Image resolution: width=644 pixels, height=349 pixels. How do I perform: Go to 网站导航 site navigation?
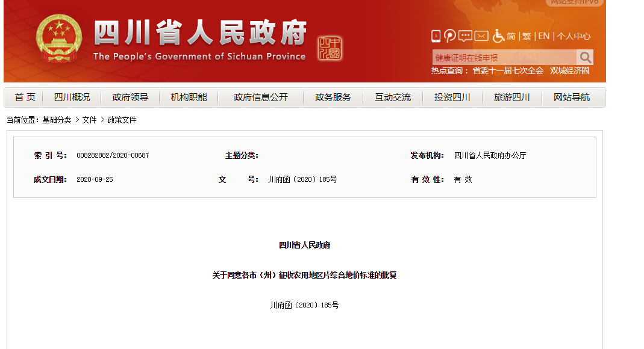[x=572, y=97]
